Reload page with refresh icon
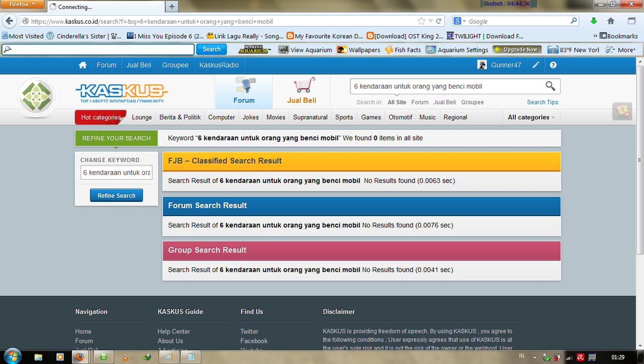 point(439,21)
